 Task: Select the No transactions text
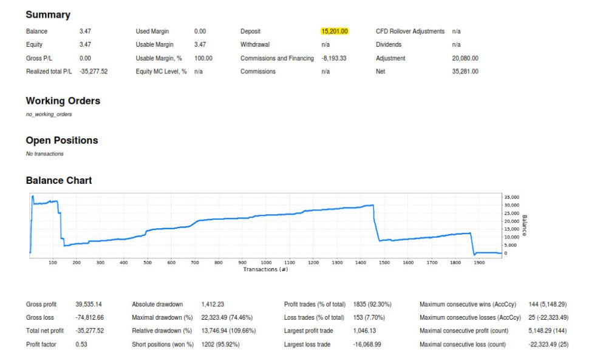[x=44, y=153]
